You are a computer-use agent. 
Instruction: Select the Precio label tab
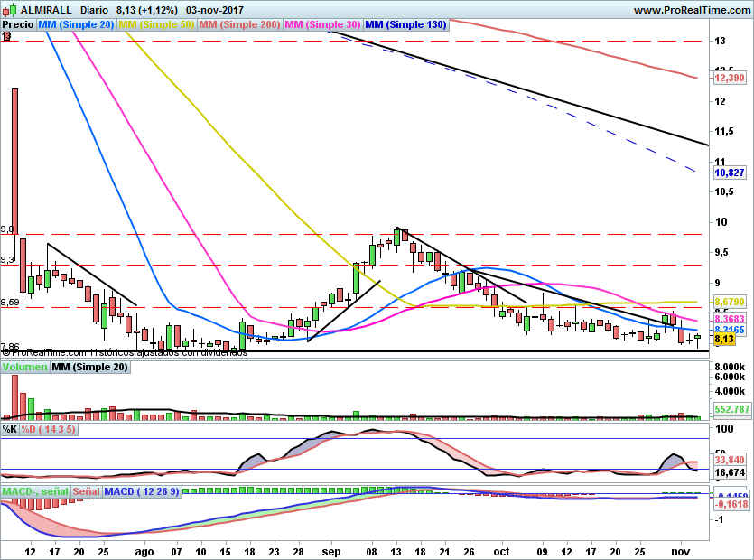18,25
